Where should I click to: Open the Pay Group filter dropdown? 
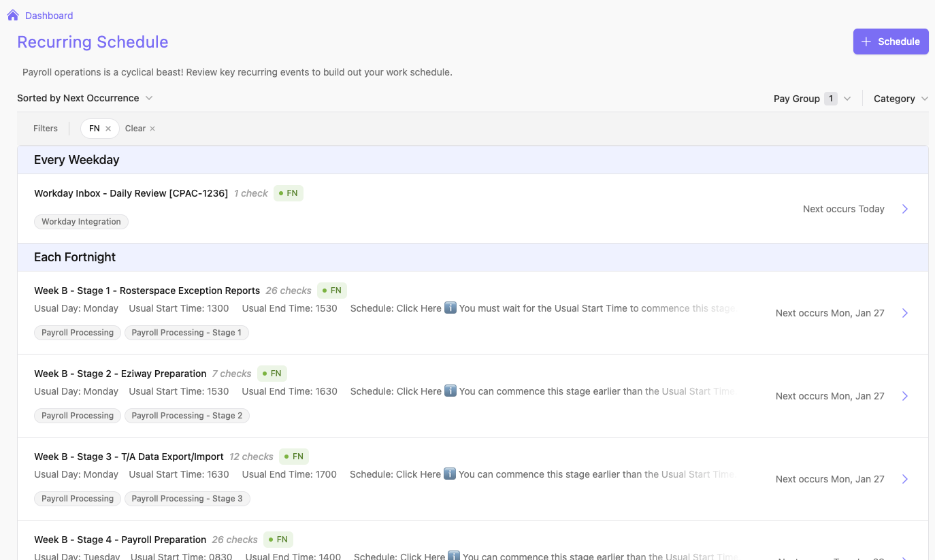tap(813, 99)
